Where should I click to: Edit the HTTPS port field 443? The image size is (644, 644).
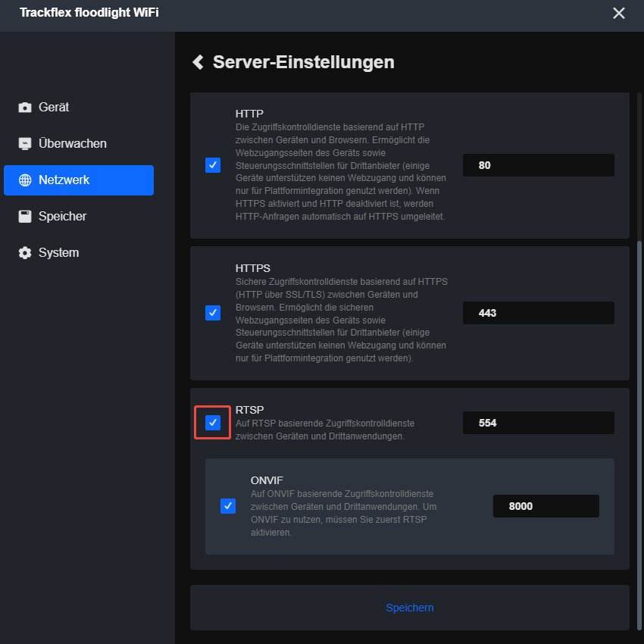click(x=539, y=313)
